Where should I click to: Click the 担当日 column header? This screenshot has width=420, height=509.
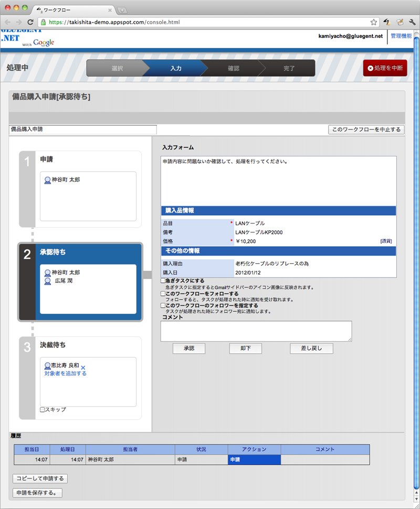[x=31, y=449]
